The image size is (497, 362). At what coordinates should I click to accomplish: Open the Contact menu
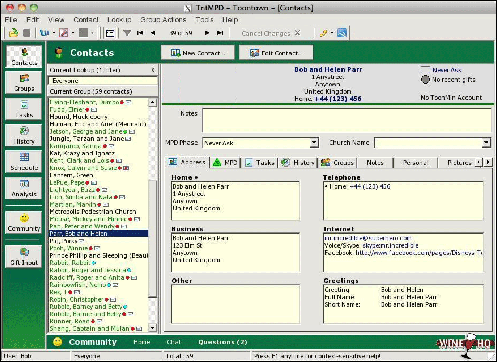(x=86, y=20)
